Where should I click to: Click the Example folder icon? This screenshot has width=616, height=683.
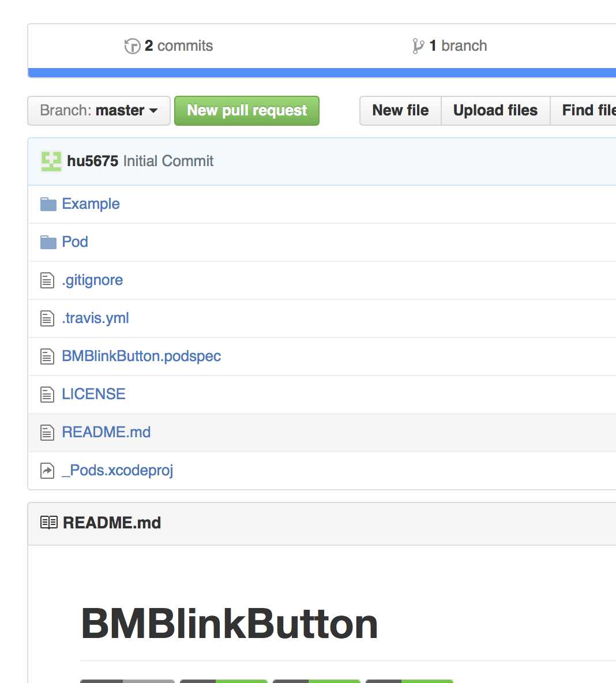48,204
